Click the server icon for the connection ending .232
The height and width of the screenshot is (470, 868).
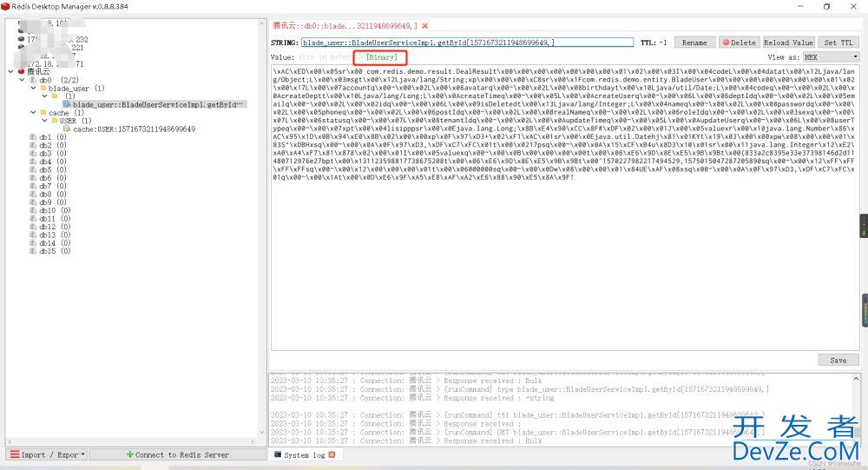22,39
